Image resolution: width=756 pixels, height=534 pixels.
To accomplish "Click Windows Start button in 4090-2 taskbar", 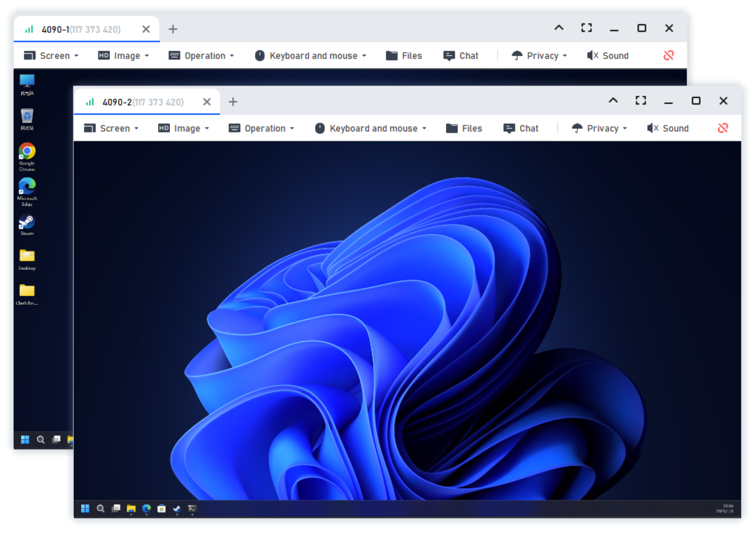I will pos(85,508).
